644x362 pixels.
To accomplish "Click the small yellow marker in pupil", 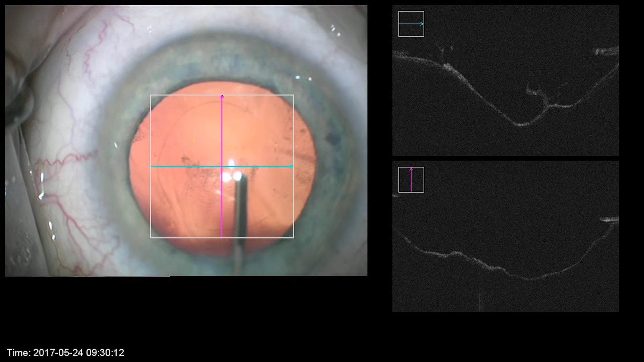I will tap(194, 140).
